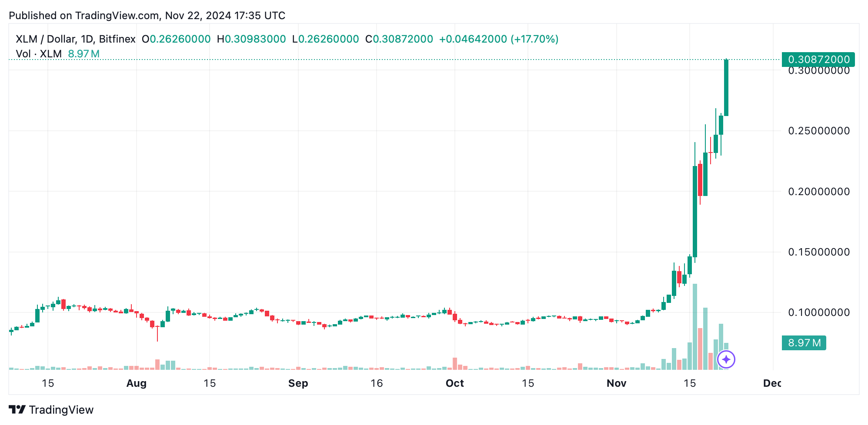Select the Oct label on the date axis
The height and width of the screenshot is (425, 868).
[455, 384]
